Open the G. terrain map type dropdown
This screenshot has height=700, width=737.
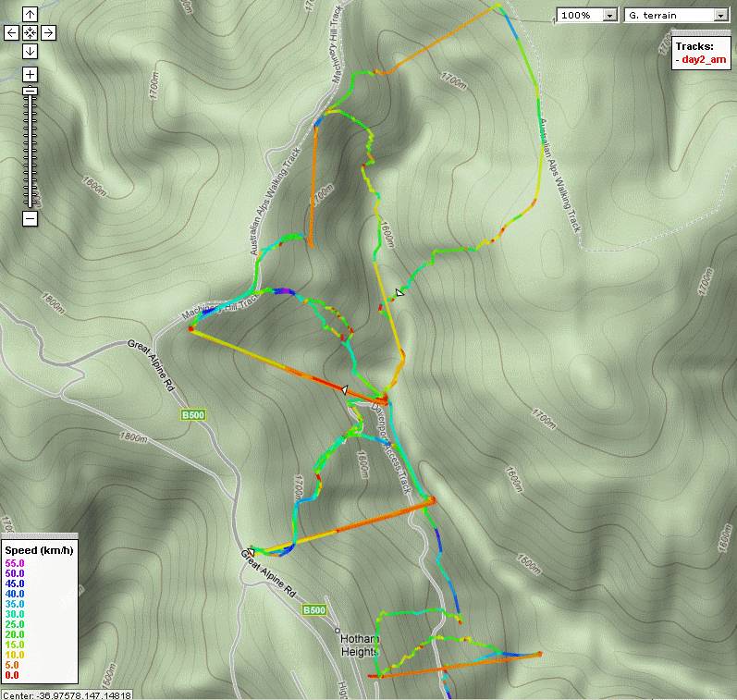pos(676,16)
